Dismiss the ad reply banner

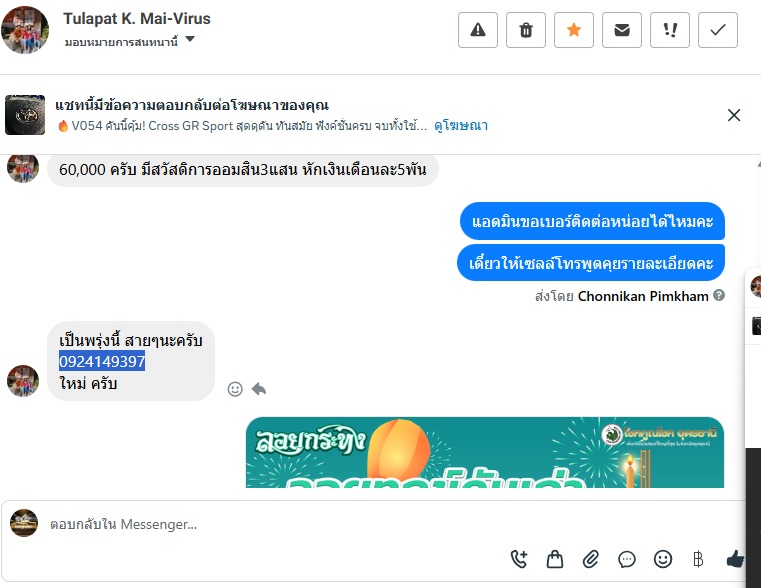tap(734, 115)
